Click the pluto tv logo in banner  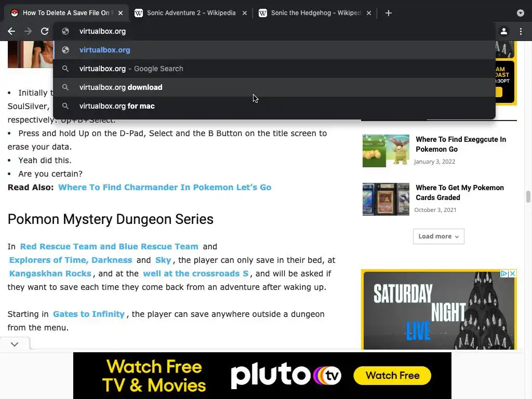286,375
